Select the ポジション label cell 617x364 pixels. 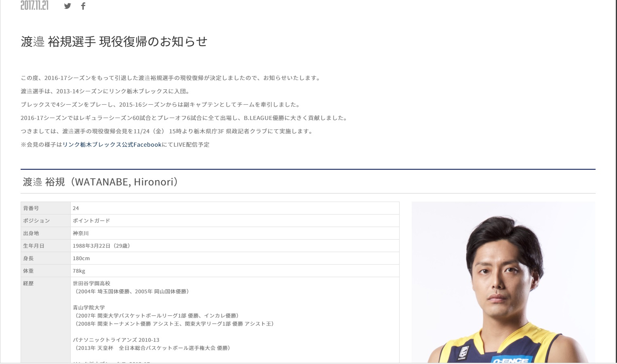46,221
